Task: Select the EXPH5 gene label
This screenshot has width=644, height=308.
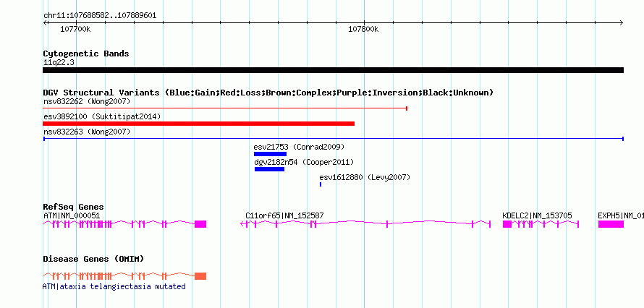Action: coord(621,215)
